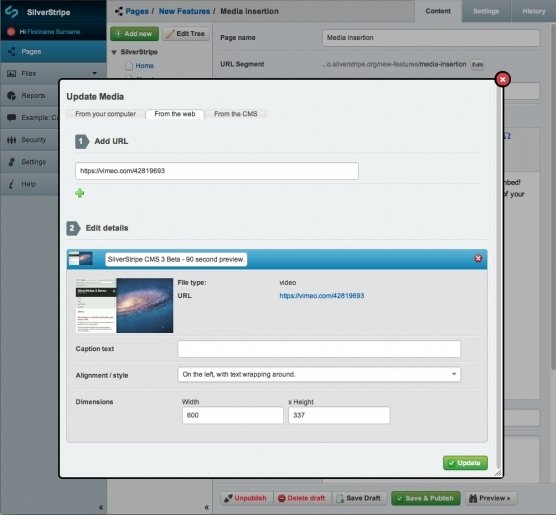The width and height of the screenshot is (556, 515).
Task: Open the Help section
Action: click(30, 184)
